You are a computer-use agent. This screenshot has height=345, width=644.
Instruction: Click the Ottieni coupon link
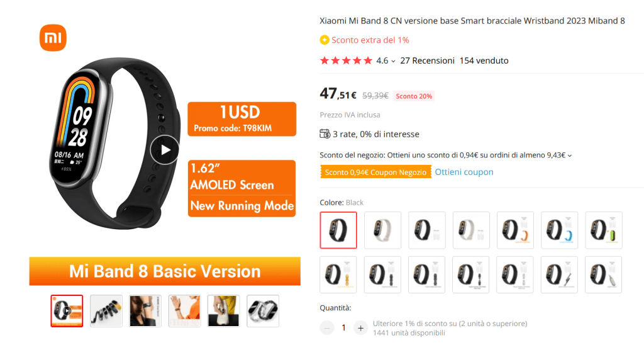tap(464, 172)
